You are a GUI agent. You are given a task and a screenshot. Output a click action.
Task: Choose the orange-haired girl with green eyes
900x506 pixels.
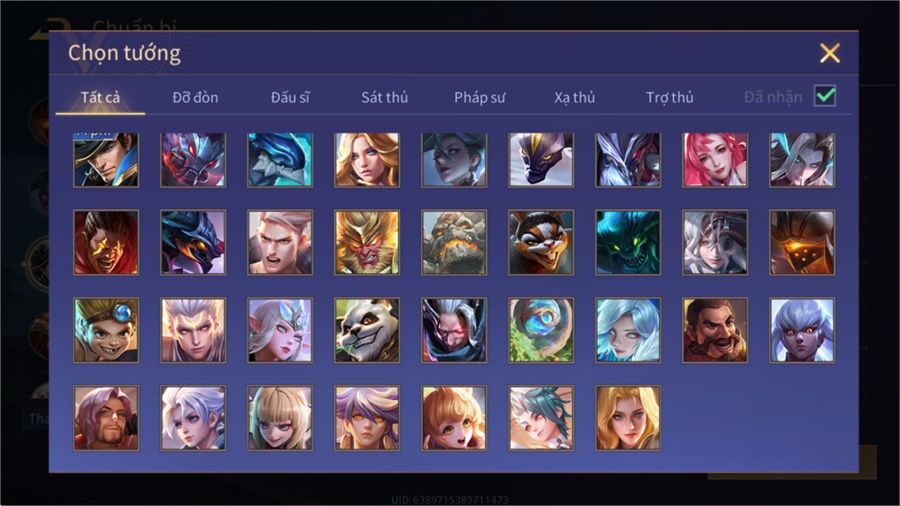[x=454, y=418]
